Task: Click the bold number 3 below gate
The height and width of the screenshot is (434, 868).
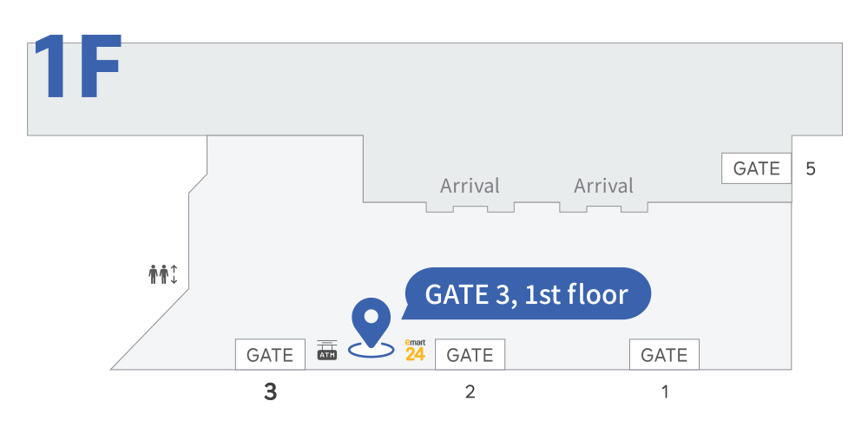Action: [x=270, y=392]
